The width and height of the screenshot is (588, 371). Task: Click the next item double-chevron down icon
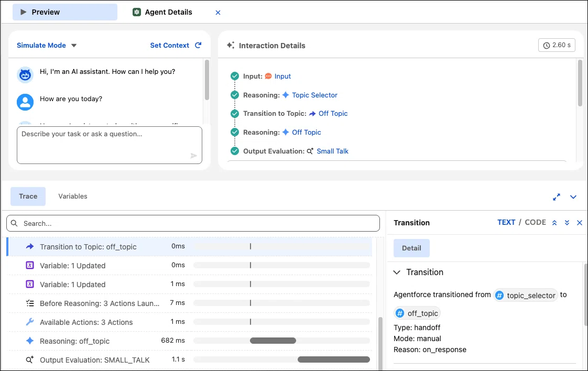pos(567,223)
